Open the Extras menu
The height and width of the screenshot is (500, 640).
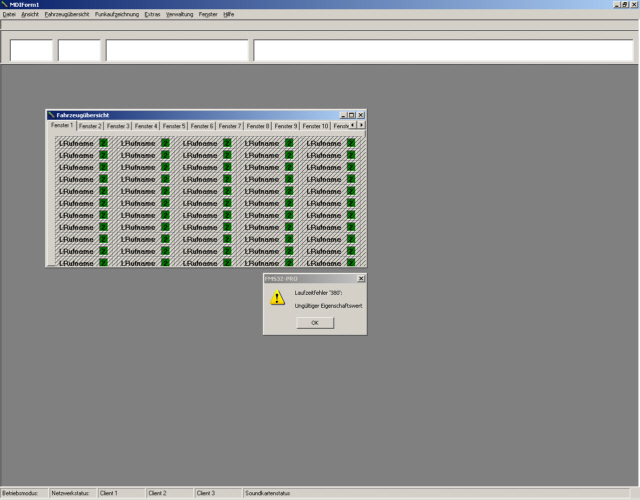(152, 15)
